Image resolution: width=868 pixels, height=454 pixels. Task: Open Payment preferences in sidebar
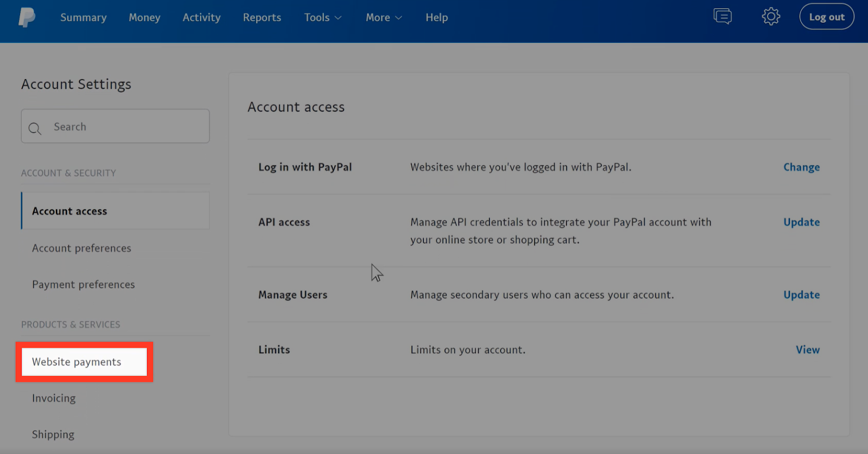coord(84,284)
